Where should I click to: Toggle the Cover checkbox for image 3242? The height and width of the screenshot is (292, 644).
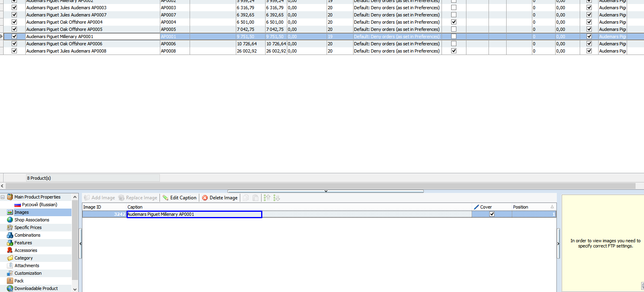[x=492, y=214]
